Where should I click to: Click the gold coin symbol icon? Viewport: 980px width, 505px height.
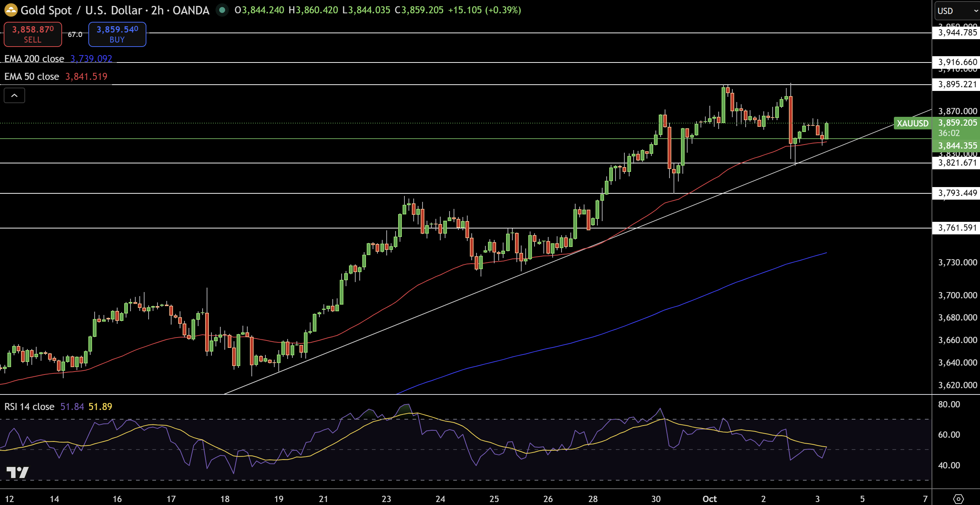coord(11,10)
